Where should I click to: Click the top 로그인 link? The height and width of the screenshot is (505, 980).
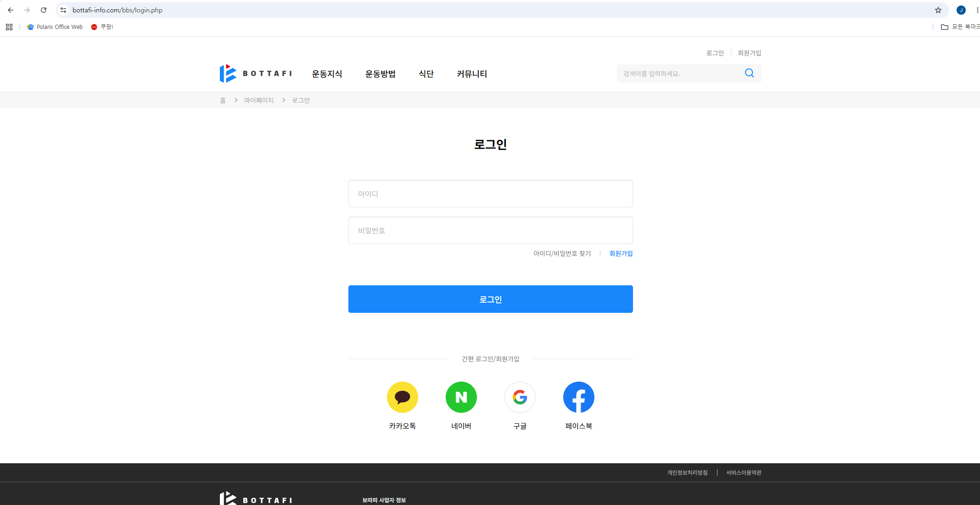pyautogui.click(x=715, y=53)
